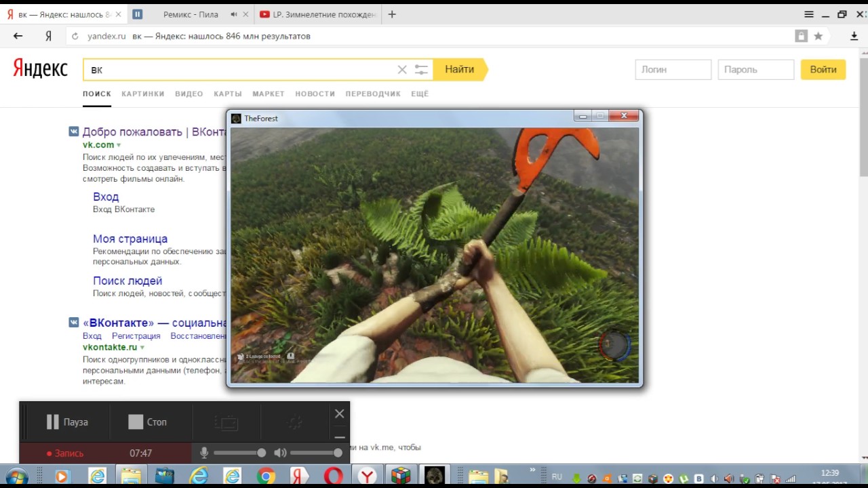Open the 'Маркет' search category
Viewport: 868px width, 488px height.
tap(269, 94)
